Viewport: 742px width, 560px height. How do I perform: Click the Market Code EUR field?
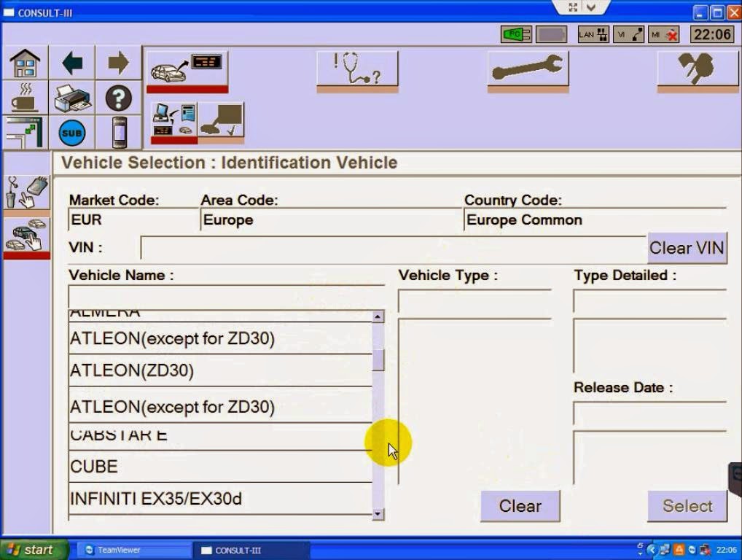(134, 220)
